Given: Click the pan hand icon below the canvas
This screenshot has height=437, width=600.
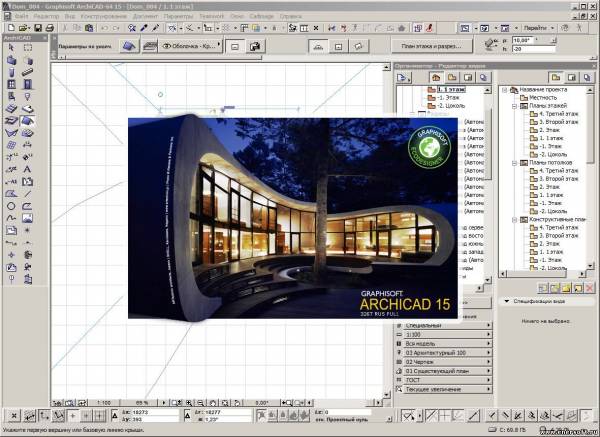Looking at the screenshot, I should click(x=213, y=403).
